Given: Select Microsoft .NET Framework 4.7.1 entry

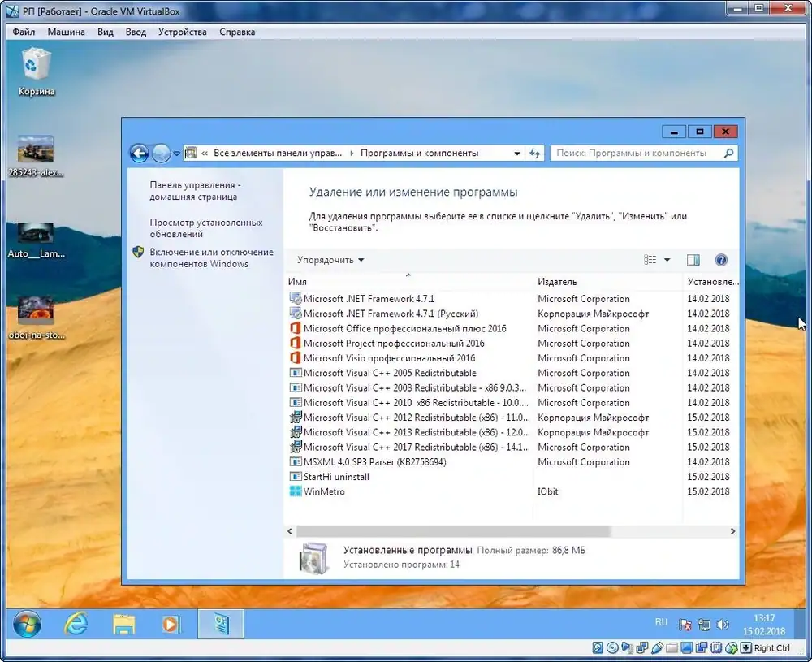Looking at the screenshot, I should tap(369, 299).
